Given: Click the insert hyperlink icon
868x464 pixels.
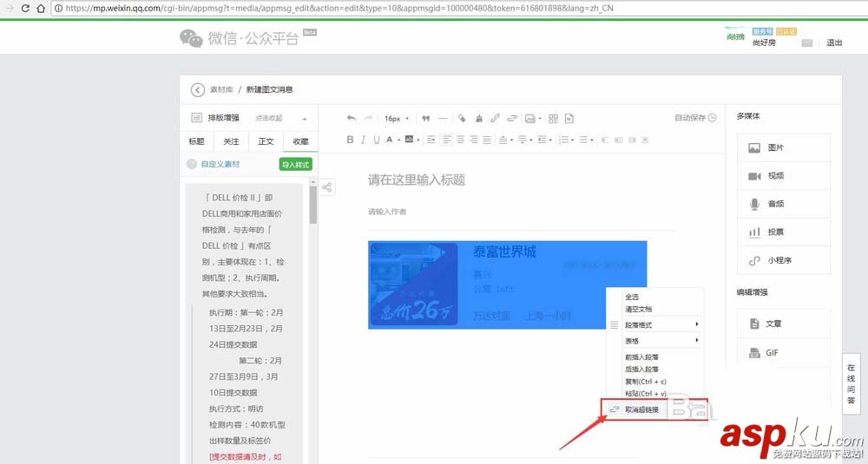Looking at the screenshot, I should (495, 118).
